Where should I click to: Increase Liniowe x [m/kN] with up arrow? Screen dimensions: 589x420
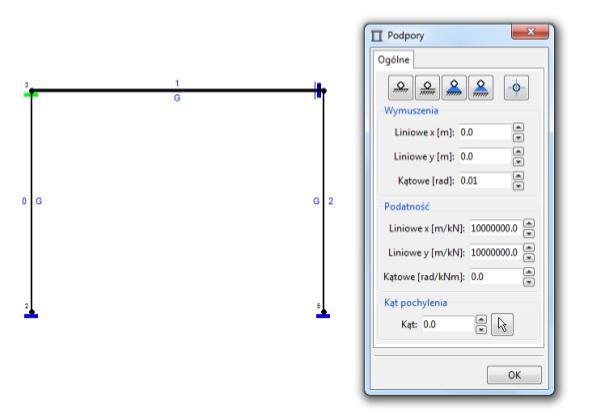(529, 224)
